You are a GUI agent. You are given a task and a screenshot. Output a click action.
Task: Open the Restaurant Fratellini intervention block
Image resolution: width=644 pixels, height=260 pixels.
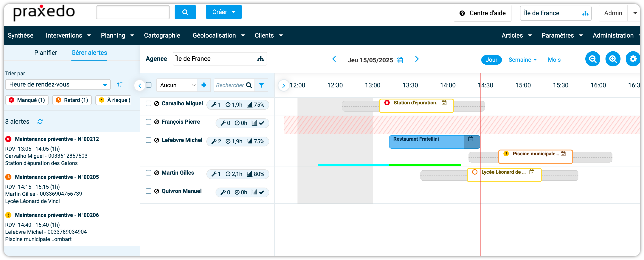pyautogui.click(x=434, y=142)
